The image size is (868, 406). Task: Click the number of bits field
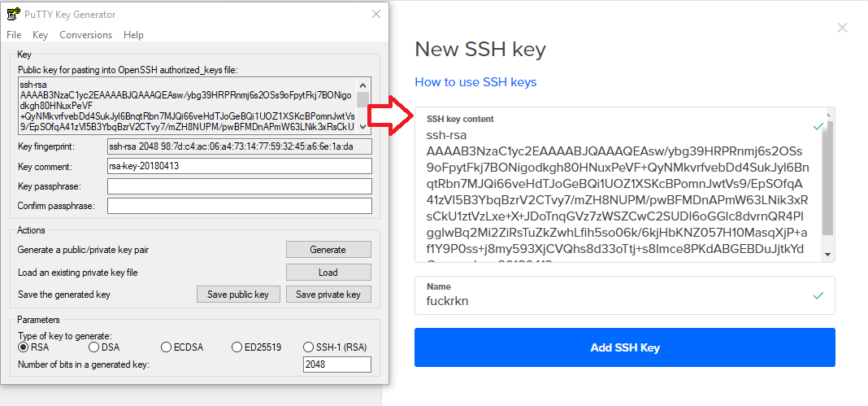coord(337,365)
